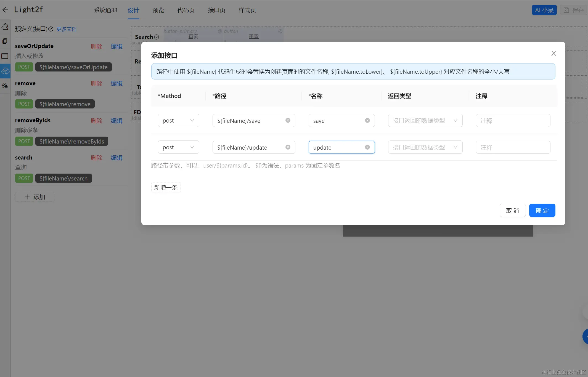Delete the search interface
The image size is (588, 377).
[97, 158]
